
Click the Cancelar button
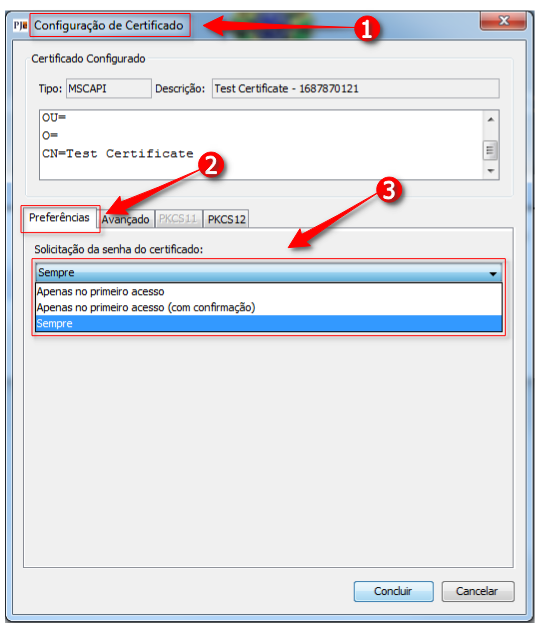tap(478, 591)
